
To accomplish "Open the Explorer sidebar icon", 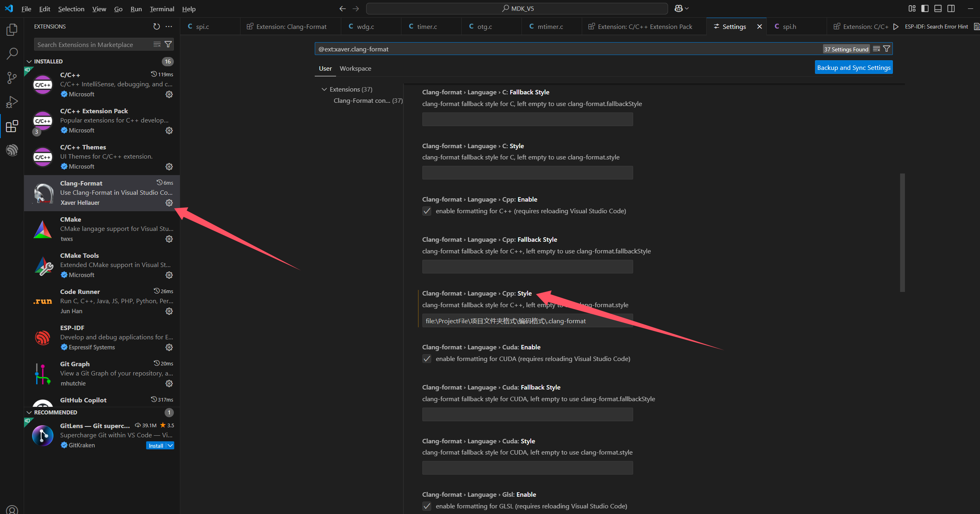I will pyautogui.click(x=12, y=29).
